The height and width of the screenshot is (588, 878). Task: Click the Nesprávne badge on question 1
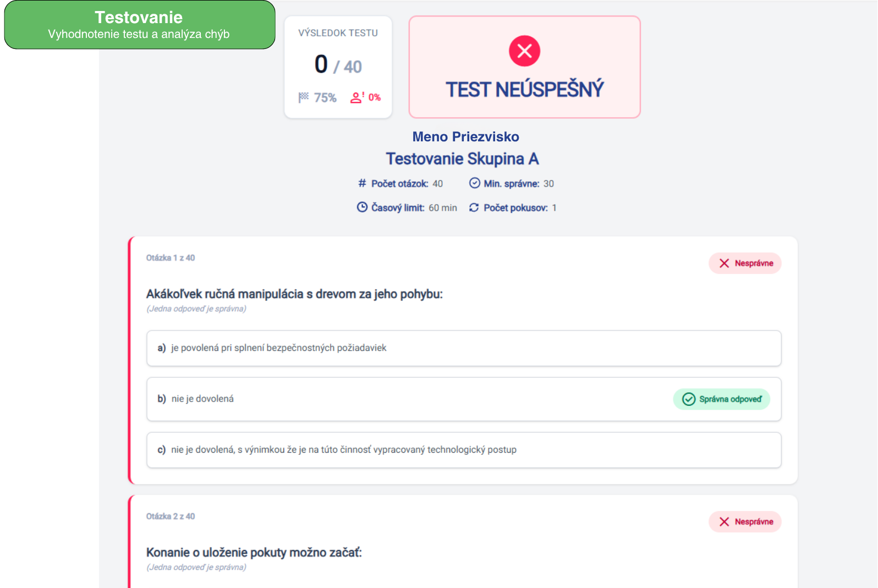(744, 263)
